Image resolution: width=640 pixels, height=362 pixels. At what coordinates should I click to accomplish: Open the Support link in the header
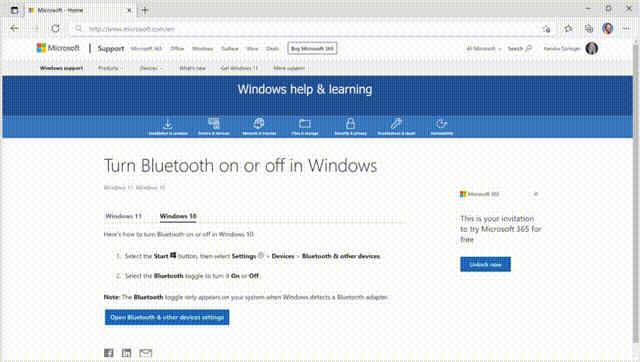pos(111,49)
